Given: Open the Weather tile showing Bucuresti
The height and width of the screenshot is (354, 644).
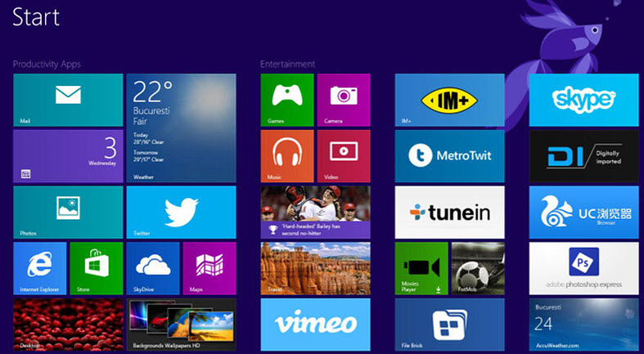Looking at the screenshot, I should [181, 128].
